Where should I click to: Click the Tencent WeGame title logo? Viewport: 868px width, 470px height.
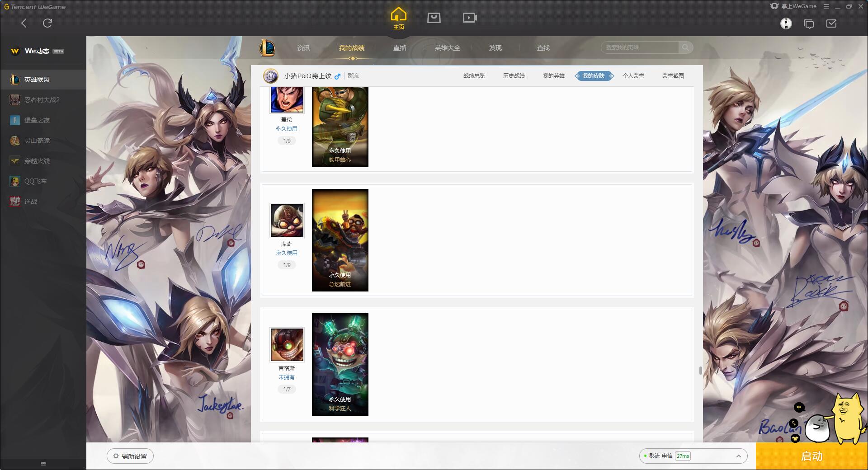(x=35, y=7)
